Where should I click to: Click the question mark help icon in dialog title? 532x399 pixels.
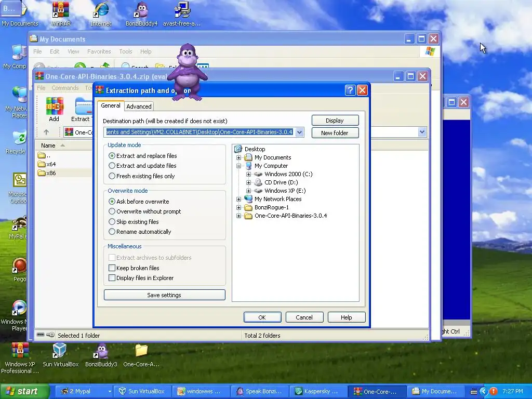pyautogui.click(x=350, y=90)
